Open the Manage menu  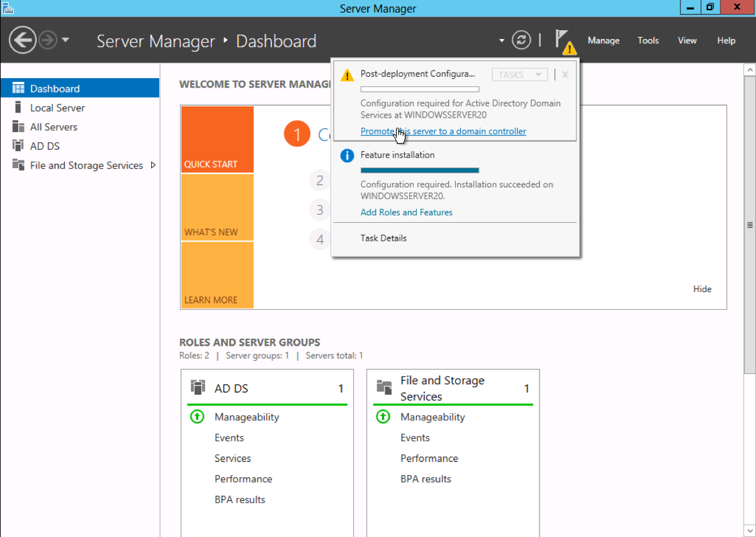(602, 40)
